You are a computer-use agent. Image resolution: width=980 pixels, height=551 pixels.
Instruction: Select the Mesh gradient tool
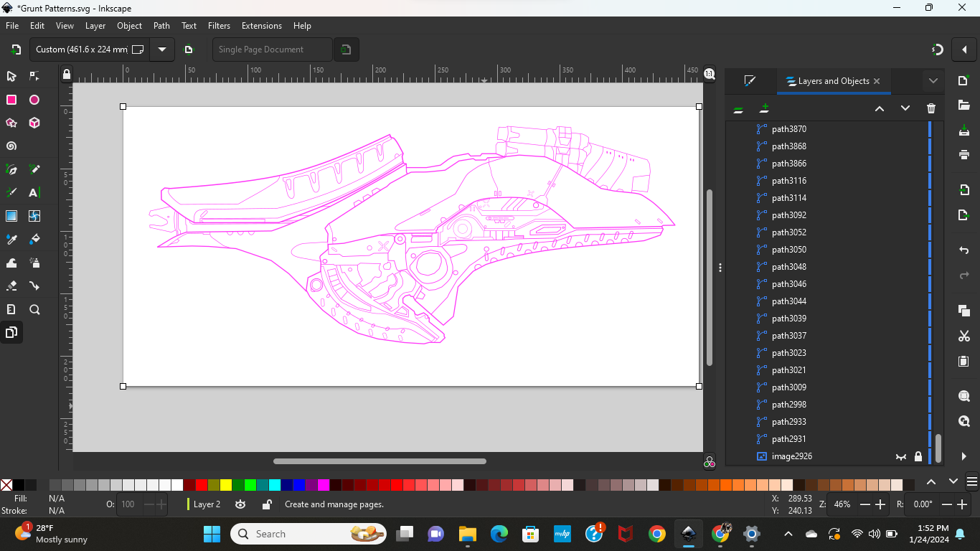pos(34,216)
